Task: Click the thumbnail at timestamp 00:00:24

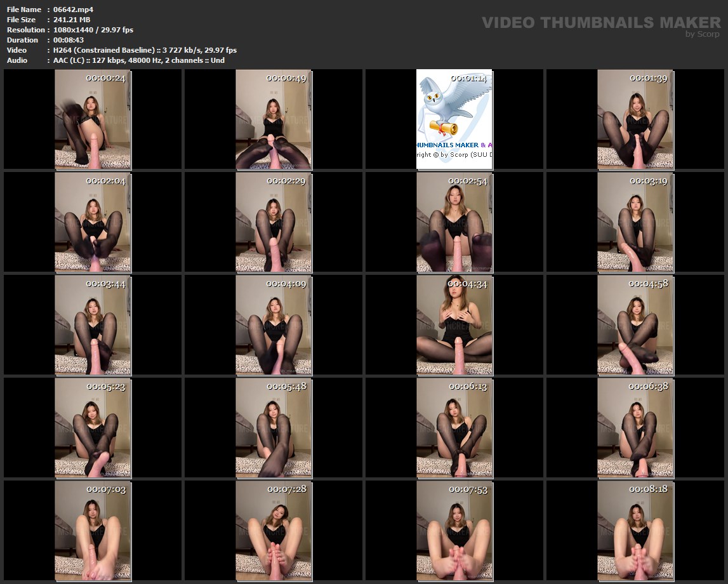Action: 93,119
